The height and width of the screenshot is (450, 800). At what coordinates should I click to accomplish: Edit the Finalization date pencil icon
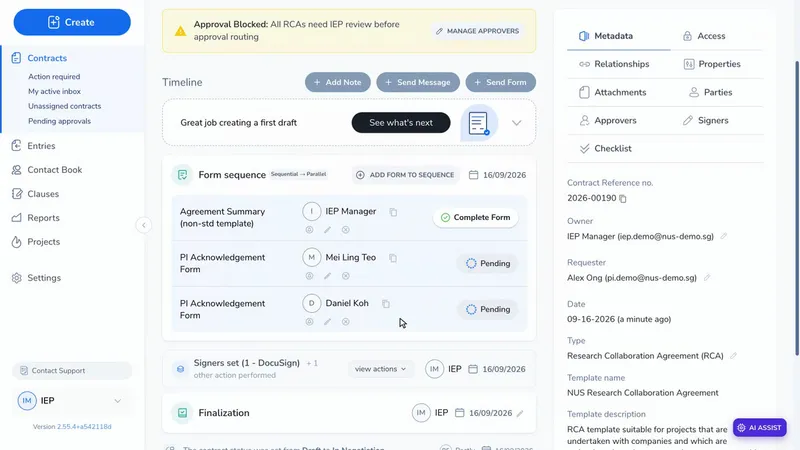pyautogui.click(x=520, y=413)
